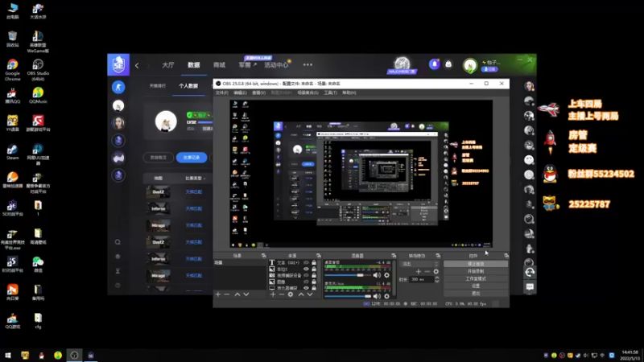The width and height of the screenshot is (644, 362).
Task: Adjust the desktop audio volume slider in OBS
Action: pos(348,275)
